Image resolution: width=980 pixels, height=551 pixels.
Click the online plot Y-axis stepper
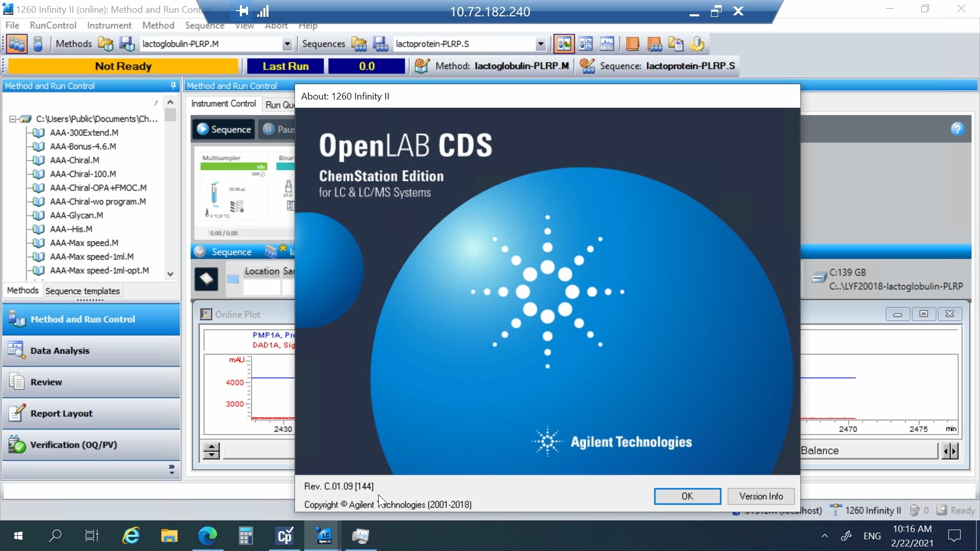211,450
